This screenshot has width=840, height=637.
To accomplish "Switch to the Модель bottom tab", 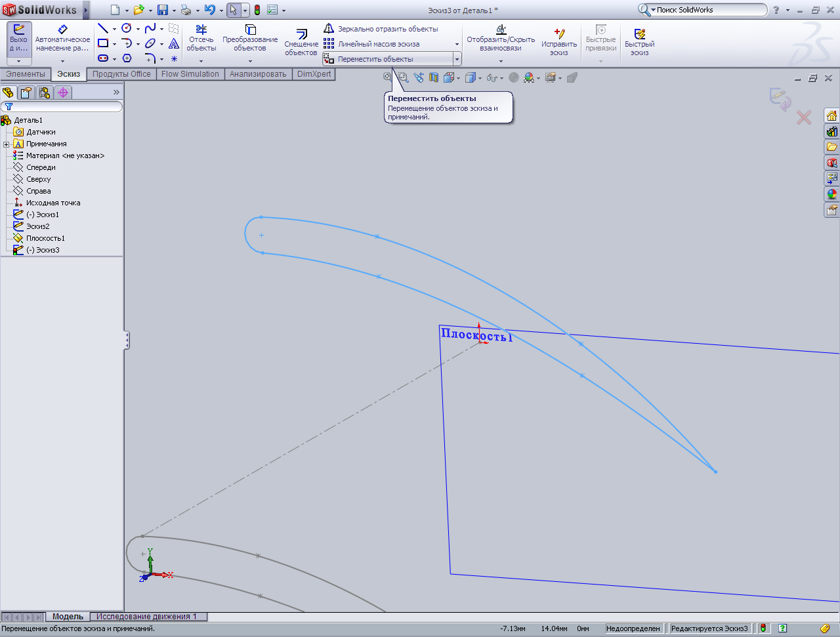I will click(x=68, y=617).
